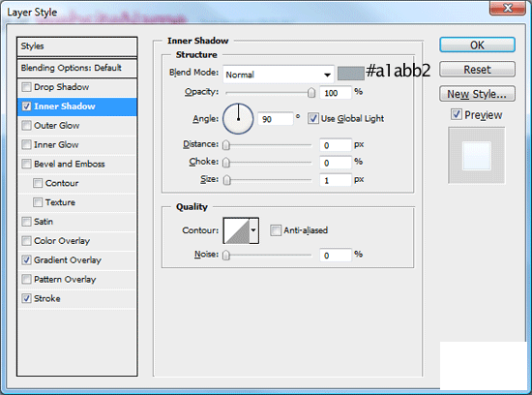532x395 pixels.
Task: Disable the Stroke style checkbox
Action: click(x=26, y=298)
